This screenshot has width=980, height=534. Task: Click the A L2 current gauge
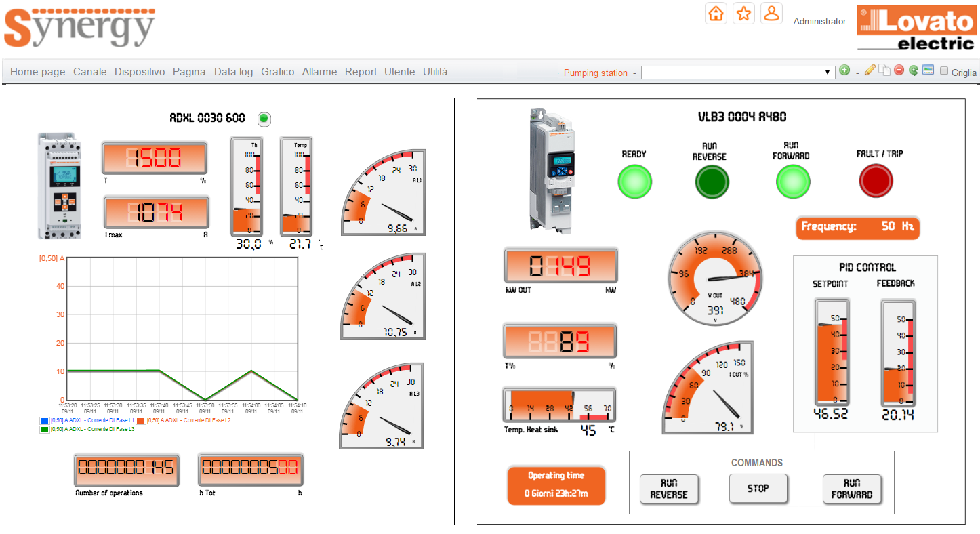[383, 296]
